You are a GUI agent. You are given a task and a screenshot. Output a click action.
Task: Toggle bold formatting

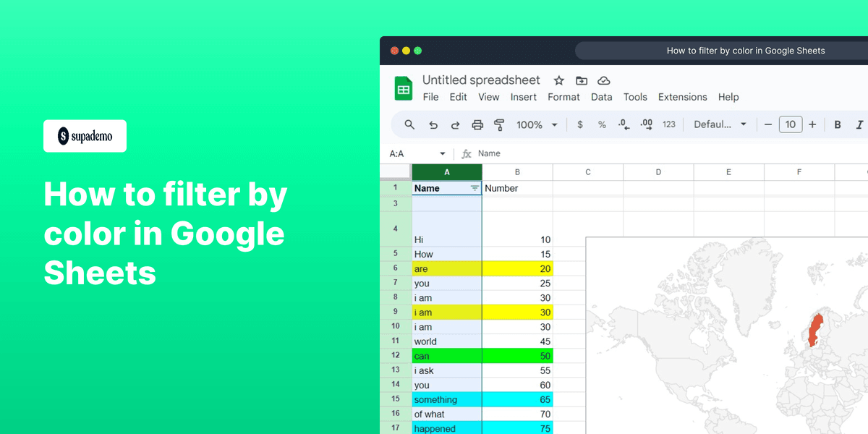[837, 124]
